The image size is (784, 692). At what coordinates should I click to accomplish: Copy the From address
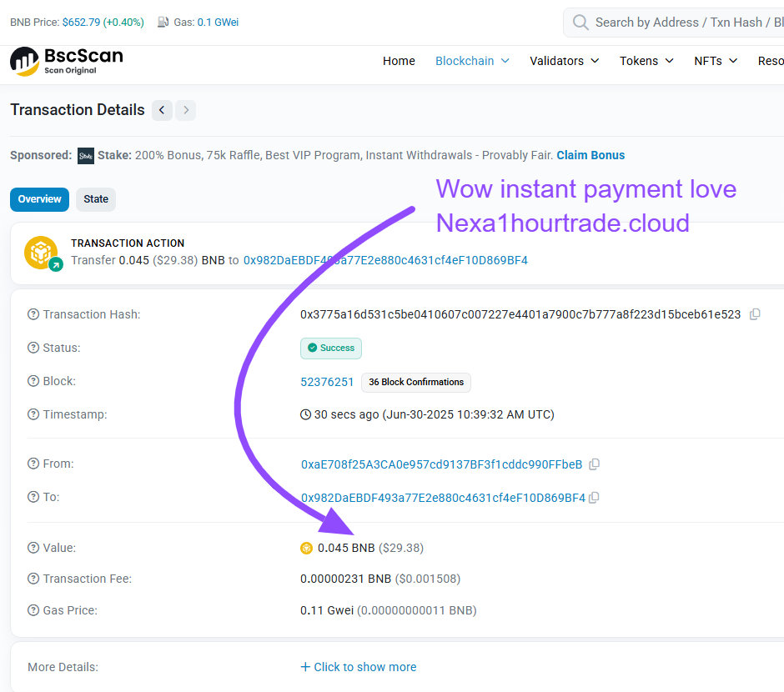[594, 464]
